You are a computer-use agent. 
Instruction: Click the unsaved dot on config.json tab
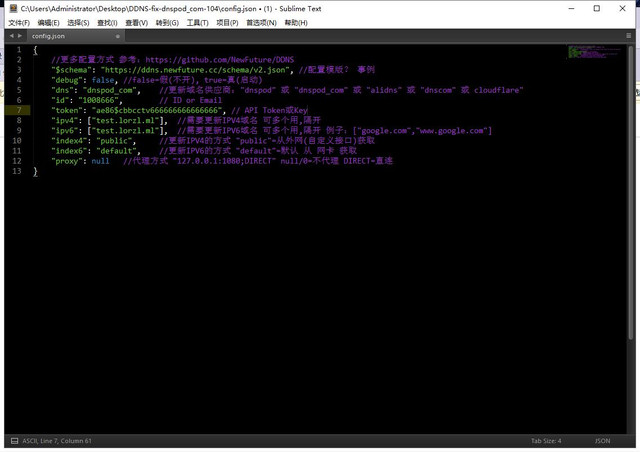coord(118,36)
